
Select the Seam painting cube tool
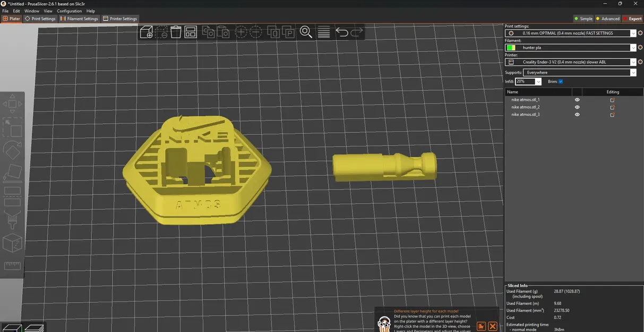pos(12,244)
